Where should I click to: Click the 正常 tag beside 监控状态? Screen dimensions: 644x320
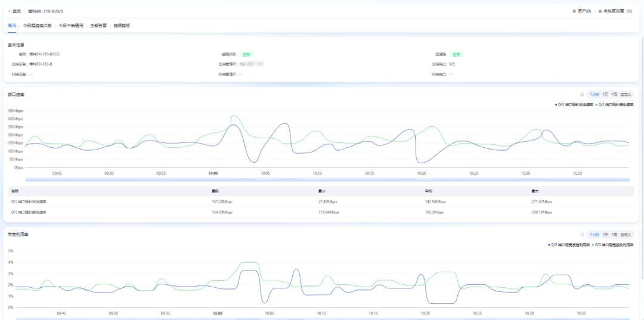coord(246,54)
